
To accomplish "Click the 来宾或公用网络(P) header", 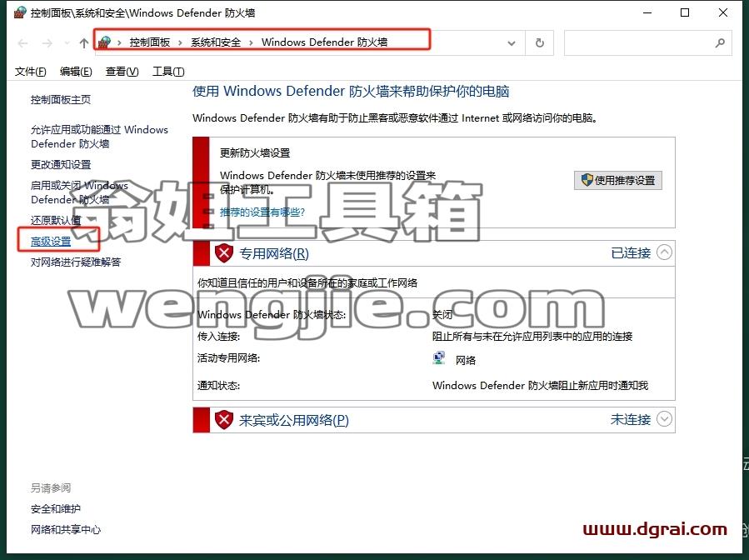I will point(294,420).
